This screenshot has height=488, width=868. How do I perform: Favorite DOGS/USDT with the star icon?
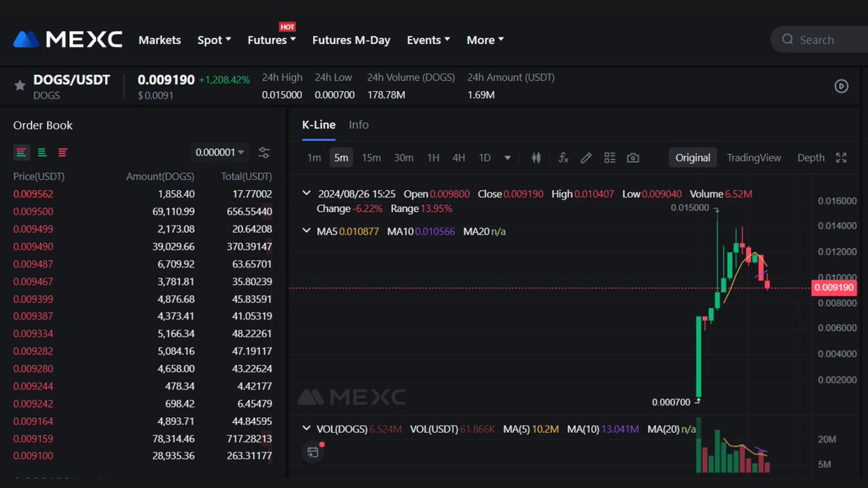click(20, 86)
